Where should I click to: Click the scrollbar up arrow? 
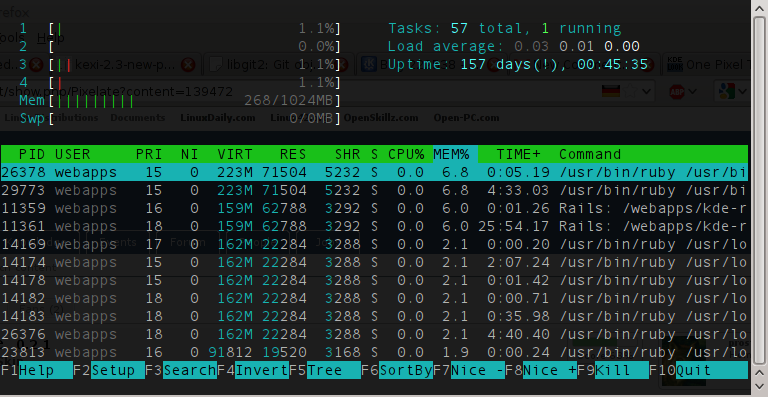[760, 8]
